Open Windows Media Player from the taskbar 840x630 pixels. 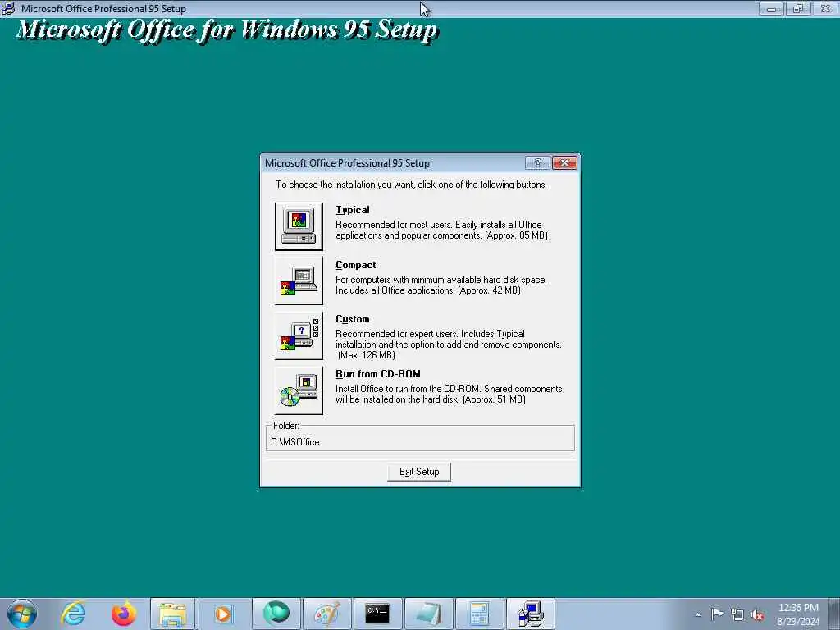223,614
